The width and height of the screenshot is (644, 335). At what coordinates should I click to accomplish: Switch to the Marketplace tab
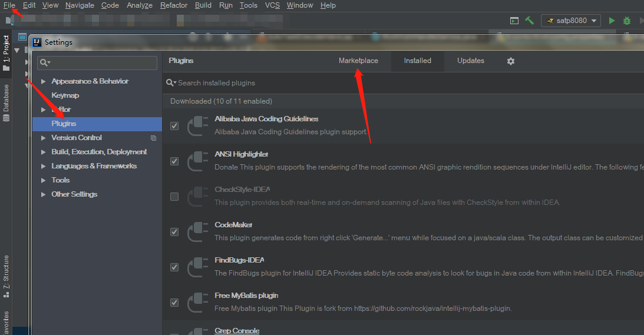pos(358,61)
